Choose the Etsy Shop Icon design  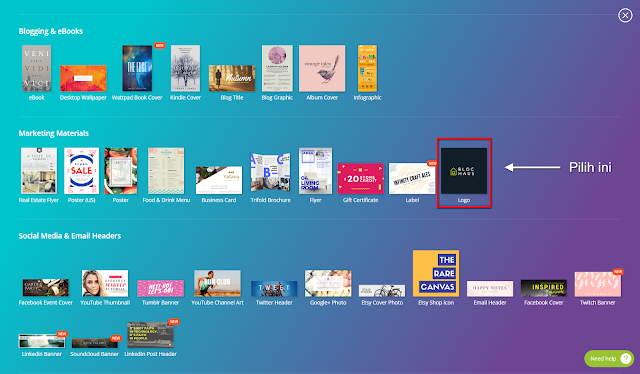436,273
